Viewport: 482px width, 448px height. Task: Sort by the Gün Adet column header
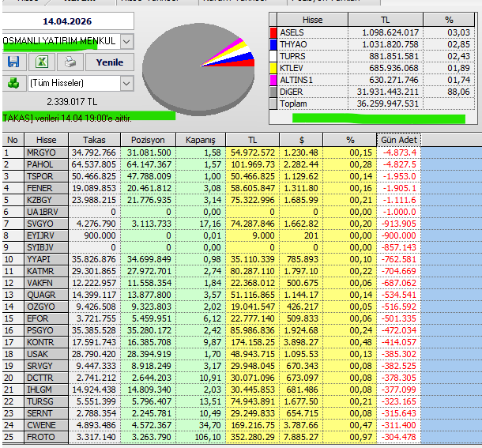click(399, 140)
